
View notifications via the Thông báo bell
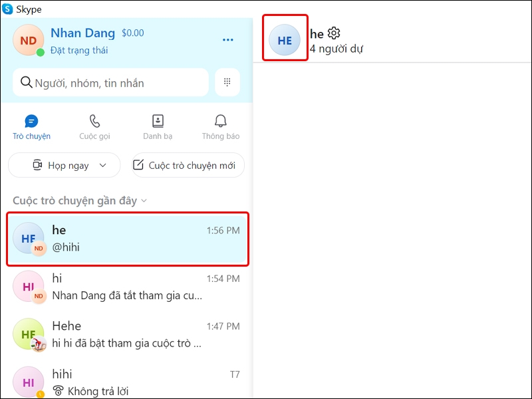coord(219,128)
